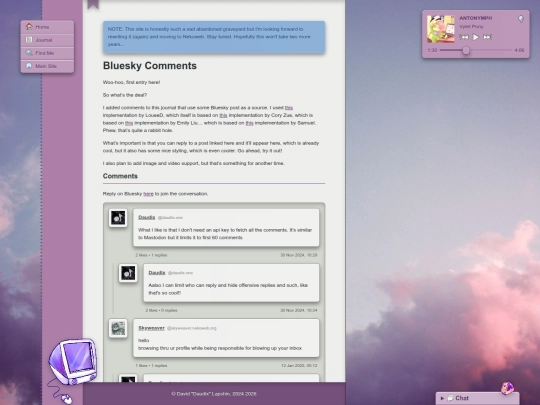This screenshot has height=405, width=540.
Task: Skip to the previous track
Action: (x=464, y=37)
